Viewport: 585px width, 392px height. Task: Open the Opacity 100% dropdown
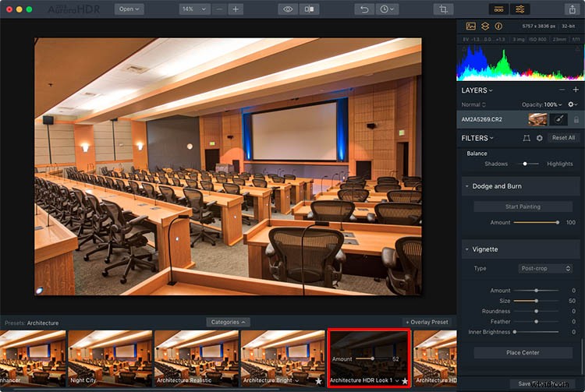coord(542,104)
